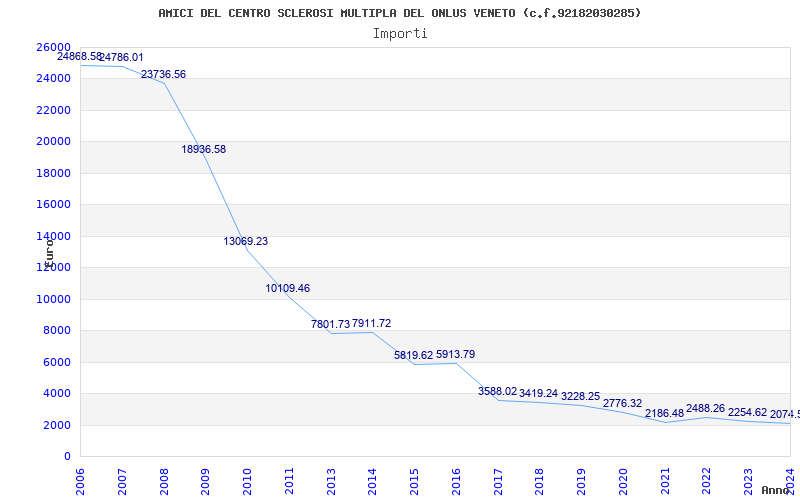This screenshot has width=800, height=500.
Task: Click the data label 2488.26
Action: click(x=705, y=409)
